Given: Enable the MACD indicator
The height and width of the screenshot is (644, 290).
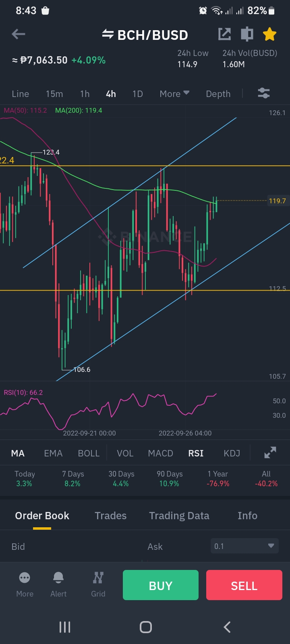Looking at the screenshot, I should 160,453.
